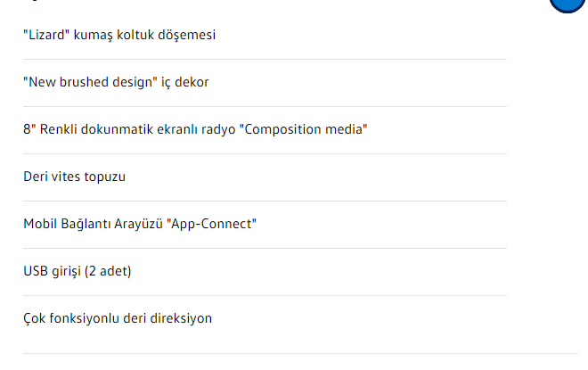The width and height of the screenshot is (588, 370).
Task: Select the 8" Renkli dokunmatik ekranlı radyo item
Action: pos(195,129)
